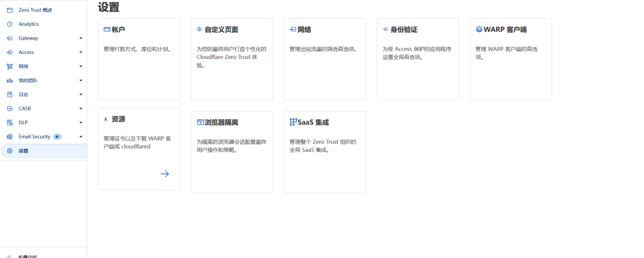Viewport: 644px width, 258px height.
Task: Click text 管理付款方式、席位和计划。
Action: [137, 49]
